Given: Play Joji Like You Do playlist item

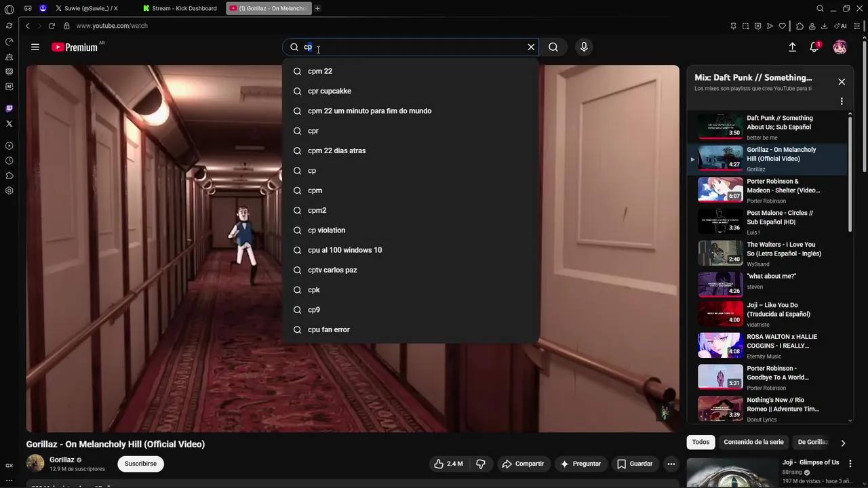Looking at the screenshot, I should 768,316.
